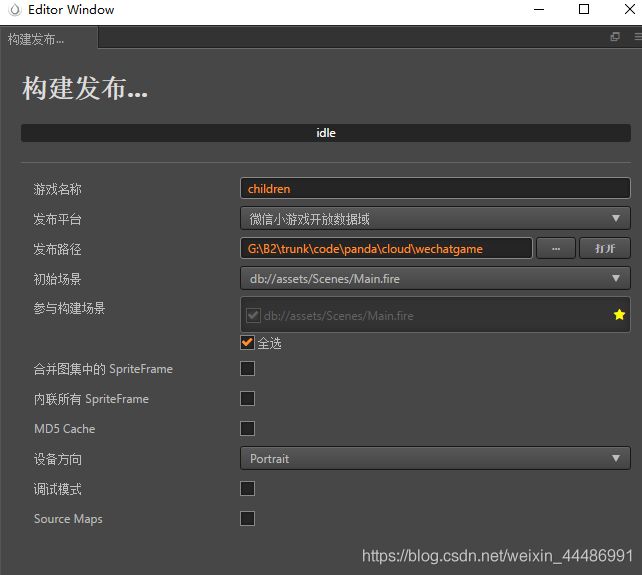Minimize the Editor Window

539,9
